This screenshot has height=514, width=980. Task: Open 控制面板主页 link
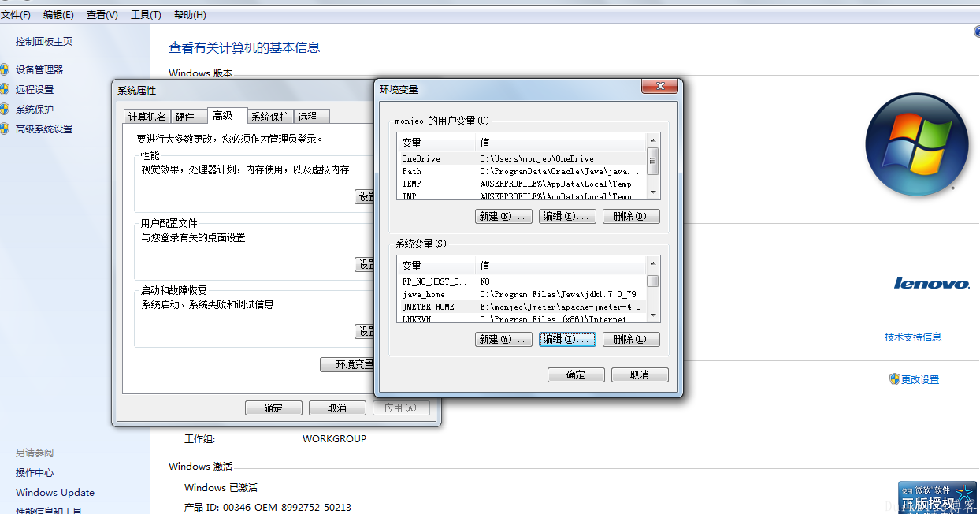point(44,42)
